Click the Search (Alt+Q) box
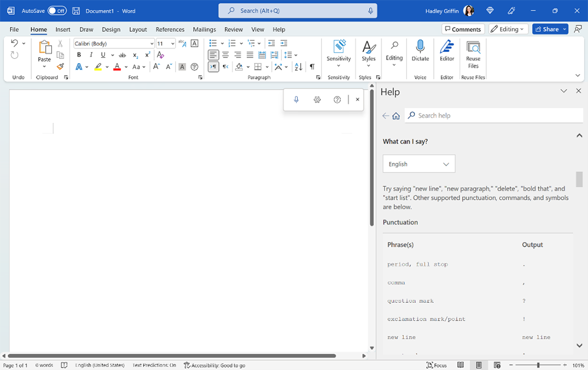588x370 pixels. pos(298,11)
